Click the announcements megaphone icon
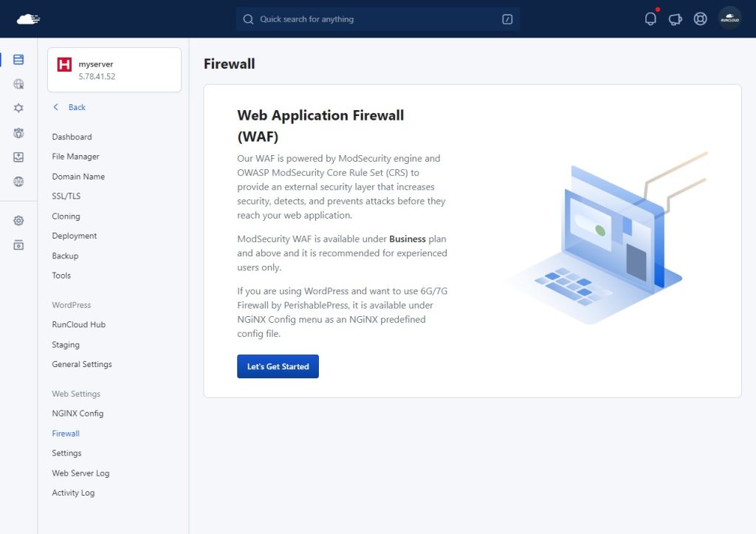Viewport: 756px width, 534px height. pos(675,19)
